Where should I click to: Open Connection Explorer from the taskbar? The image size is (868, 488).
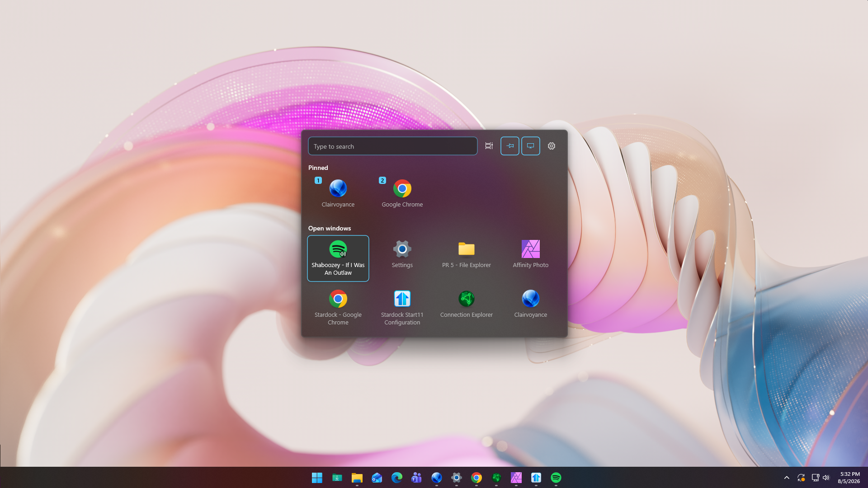496,478
